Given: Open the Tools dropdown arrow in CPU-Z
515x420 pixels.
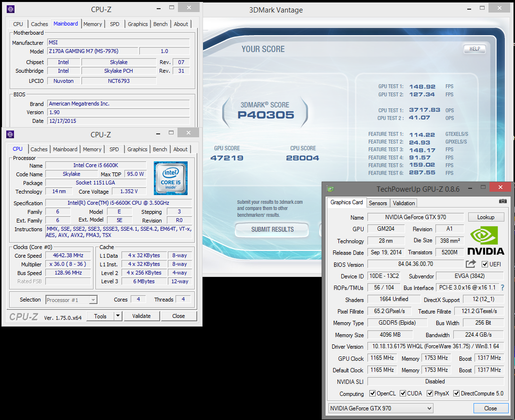Looking at the screenshot, I should pyautogui.click(x=118, y=316).
